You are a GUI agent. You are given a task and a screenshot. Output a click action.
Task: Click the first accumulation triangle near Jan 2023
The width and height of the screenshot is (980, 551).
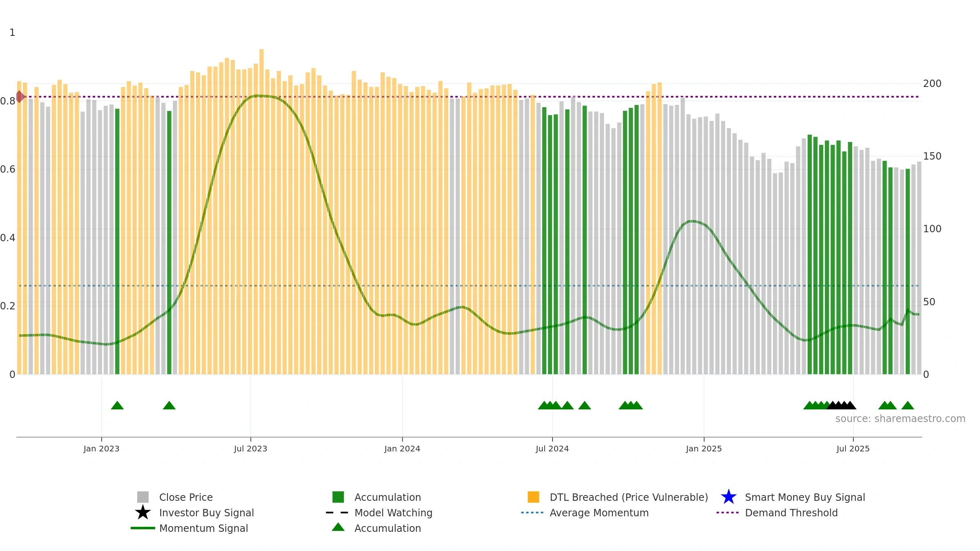tap(117, 405)
